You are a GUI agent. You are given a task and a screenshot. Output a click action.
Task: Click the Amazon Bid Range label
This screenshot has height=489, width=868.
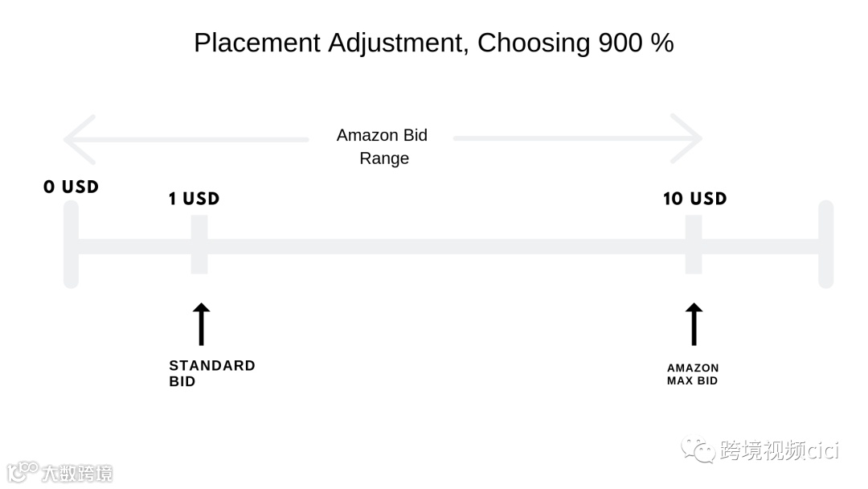pos(383,146)
